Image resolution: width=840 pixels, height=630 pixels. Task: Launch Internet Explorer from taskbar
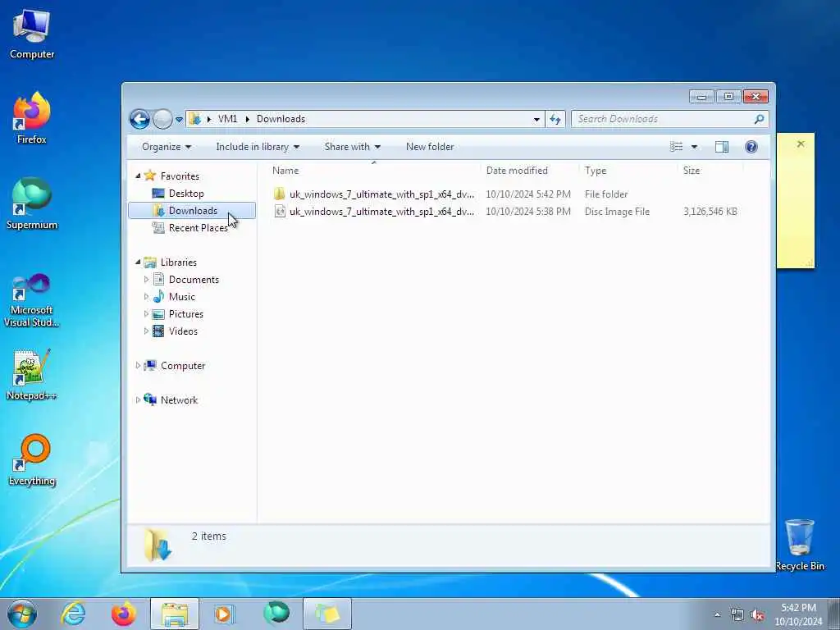[x=73, y=614]
